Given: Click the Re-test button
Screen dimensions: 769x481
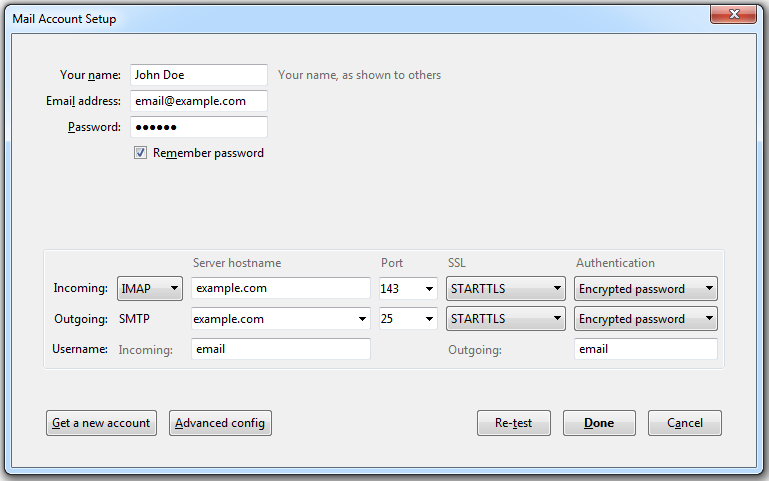Looking at the screenshot, I should [514, 423].
